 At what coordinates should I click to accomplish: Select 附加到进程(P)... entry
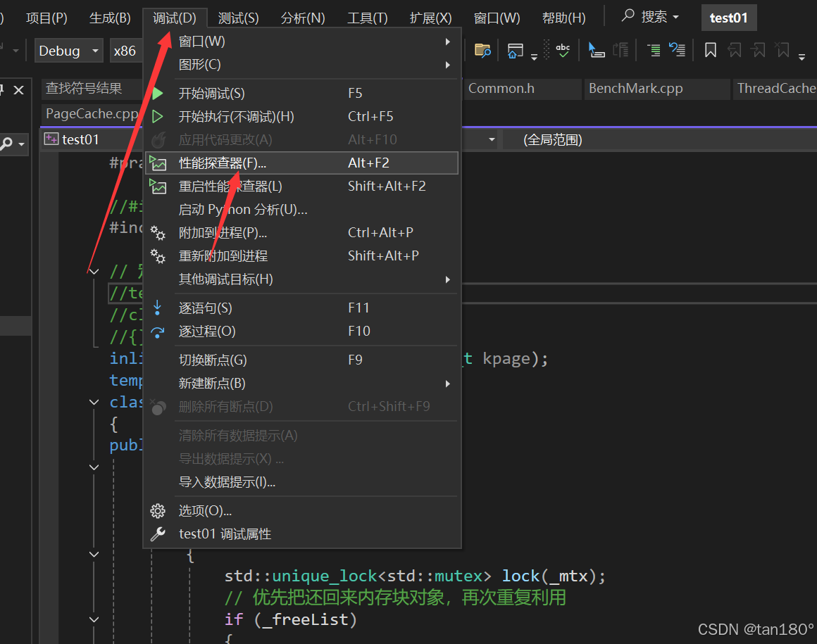301,233
